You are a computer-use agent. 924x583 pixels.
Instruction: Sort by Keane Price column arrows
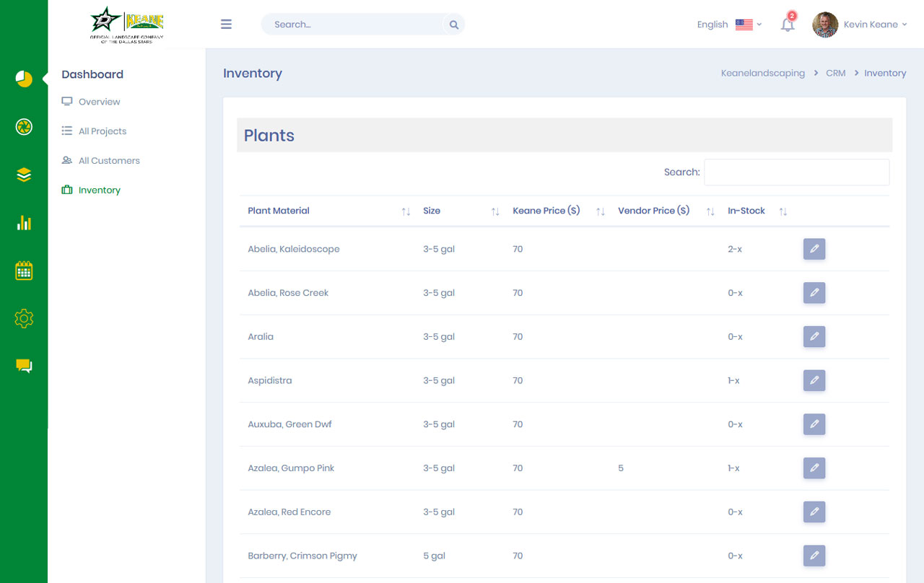(x=600, y=211)
